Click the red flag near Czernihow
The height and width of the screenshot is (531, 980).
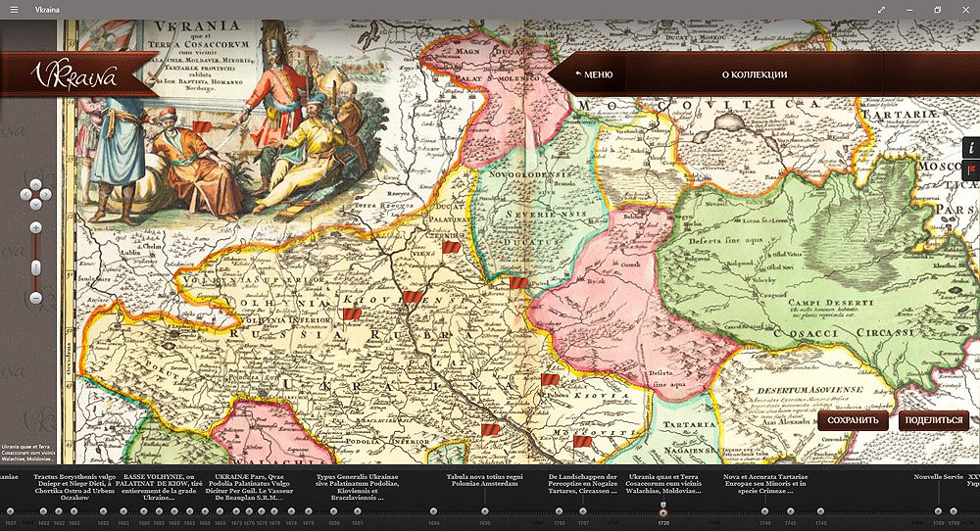(x=451, y=247)
